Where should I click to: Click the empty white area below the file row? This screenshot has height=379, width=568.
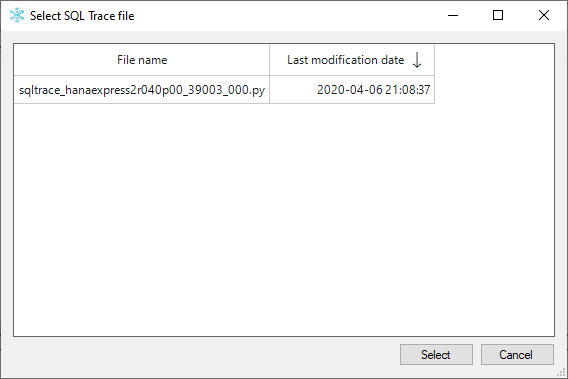tap(284, 220)
